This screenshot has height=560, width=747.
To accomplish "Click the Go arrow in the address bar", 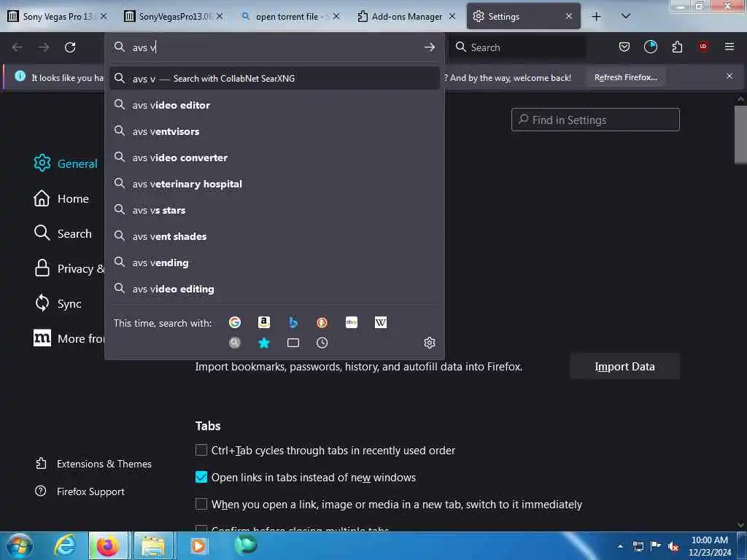I will [429, 47].
